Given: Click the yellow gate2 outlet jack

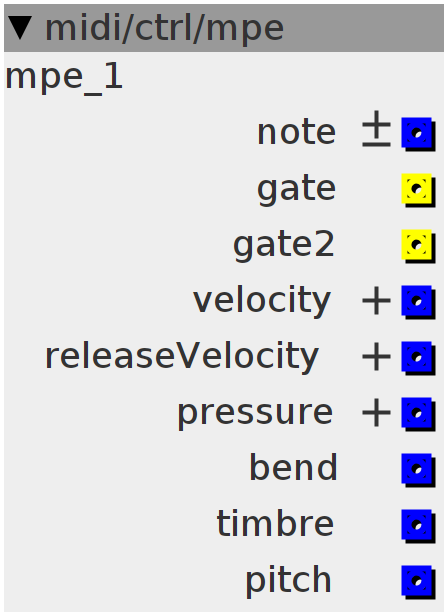Looking at the screenshot, I should pos(418,246).
